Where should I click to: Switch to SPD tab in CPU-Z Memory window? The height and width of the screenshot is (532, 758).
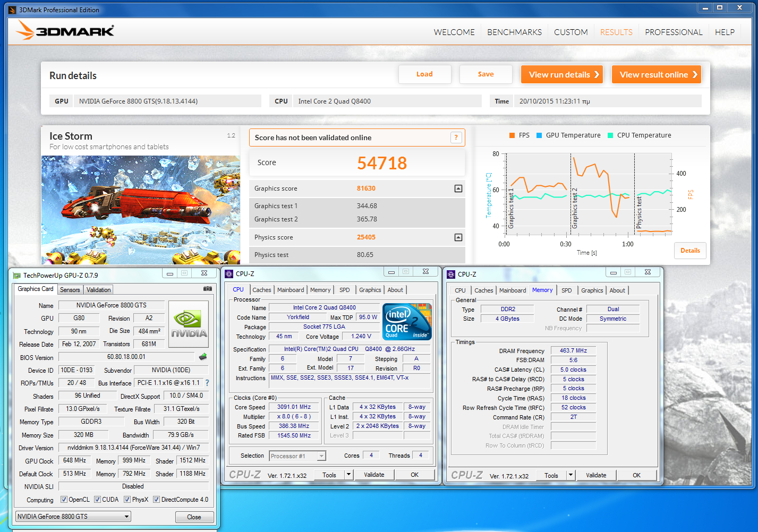[567, 290]
